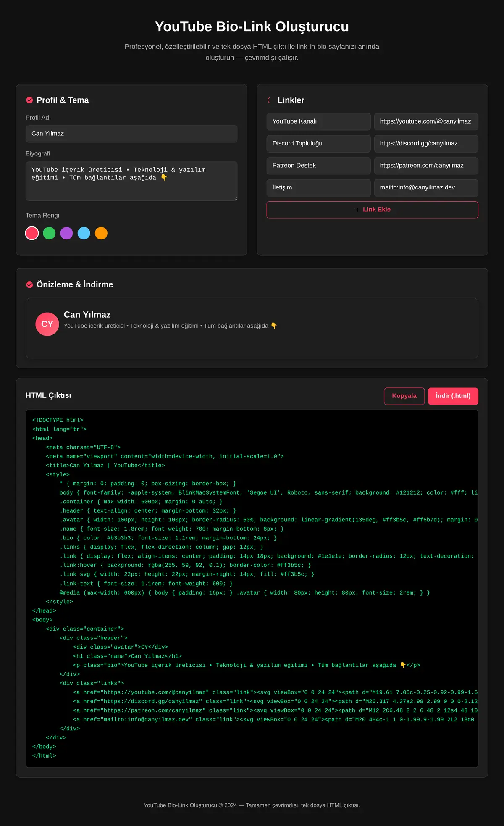This screenshot has height=826, width=504.
Task: Click the patreon.com/canyilmaz URL field
Action: (x=426, y=166)
